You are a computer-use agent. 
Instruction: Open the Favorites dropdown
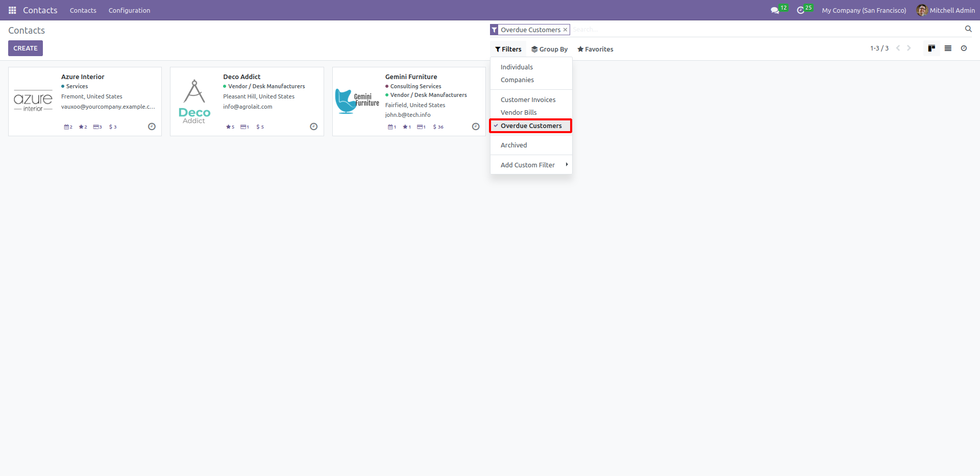pyautogui.click(x=595, y=49)
